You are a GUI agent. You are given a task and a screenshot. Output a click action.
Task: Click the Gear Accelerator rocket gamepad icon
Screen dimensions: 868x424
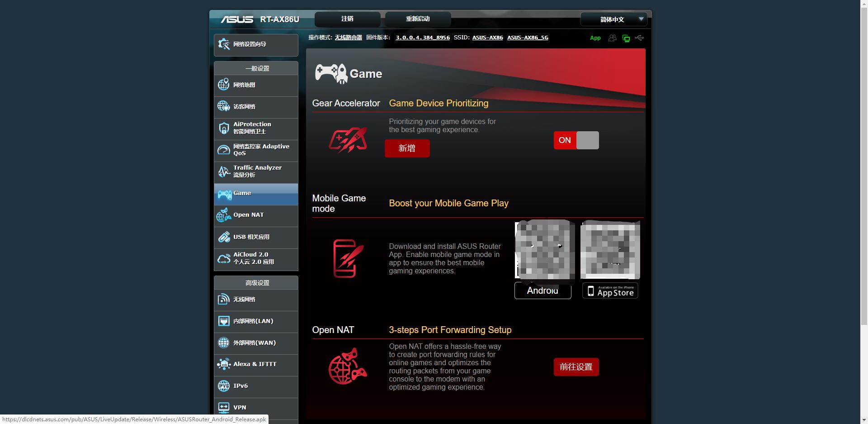348,140
